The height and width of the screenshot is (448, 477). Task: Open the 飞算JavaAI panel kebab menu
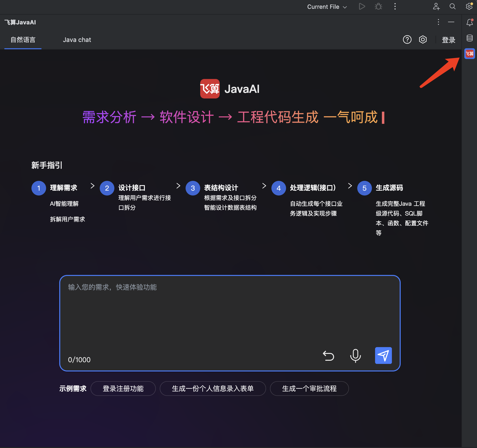click(x=438, y=22)
